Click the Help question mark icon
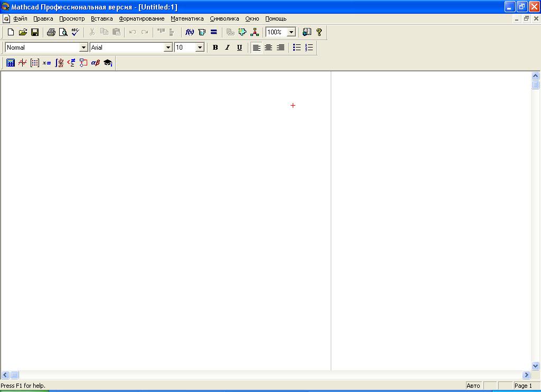Image resolution: width=541 pixels, height=392 pixels. point(319,32)
